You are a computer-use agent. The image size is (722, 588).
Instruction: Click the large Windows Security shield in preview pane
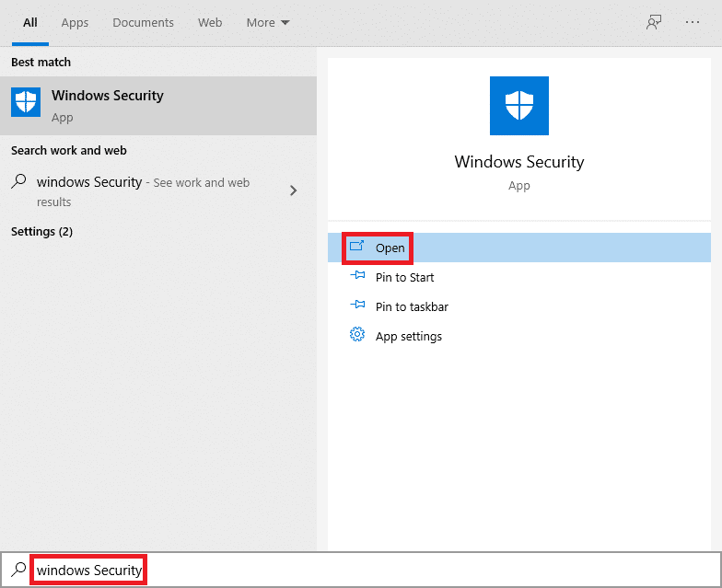(519, 106)
